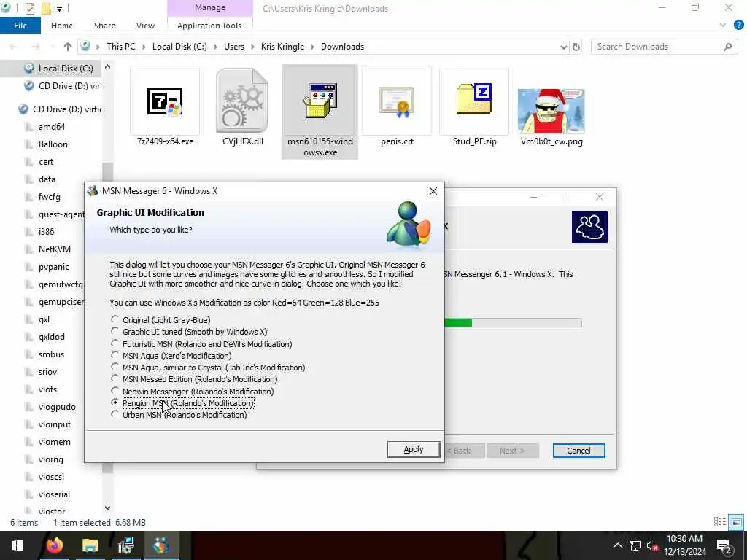Select the certificate file icon in Downloads

click(x=396, y=101)
